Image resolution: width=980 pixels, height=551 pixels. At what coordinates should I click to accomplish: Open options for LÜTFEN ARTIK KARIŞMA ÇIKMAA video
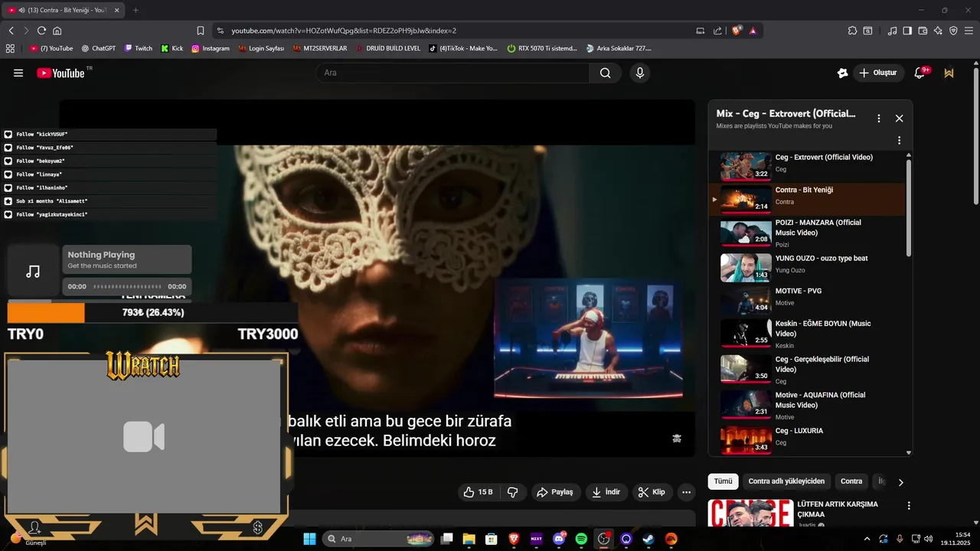(909, 506)
